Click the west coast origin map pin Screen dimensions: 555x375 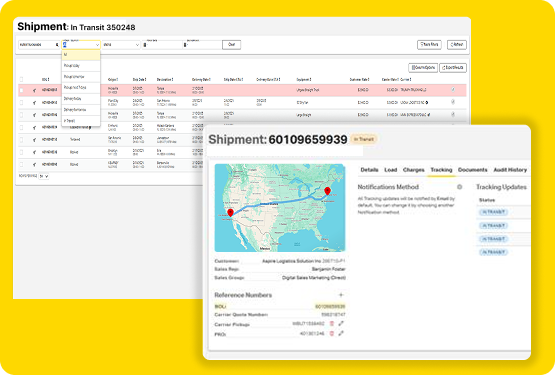(x=230, y=212)
